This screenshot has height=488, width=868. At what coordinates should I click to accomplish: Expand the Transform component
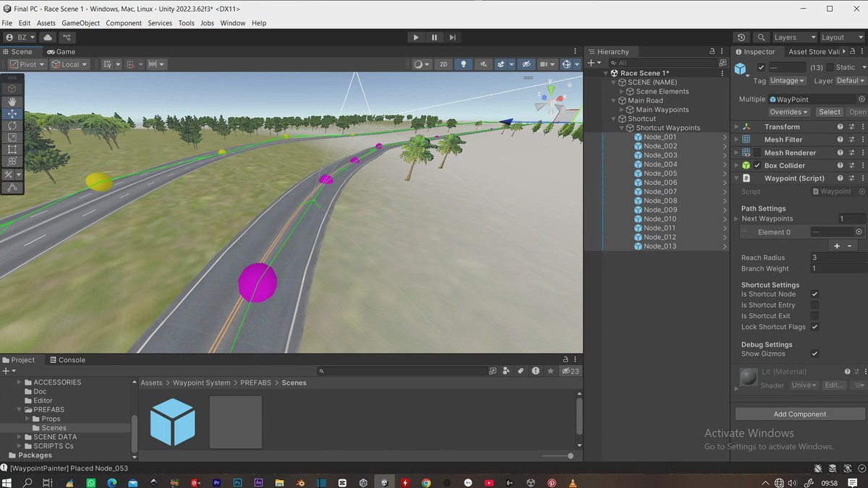(x=737, y=127)
